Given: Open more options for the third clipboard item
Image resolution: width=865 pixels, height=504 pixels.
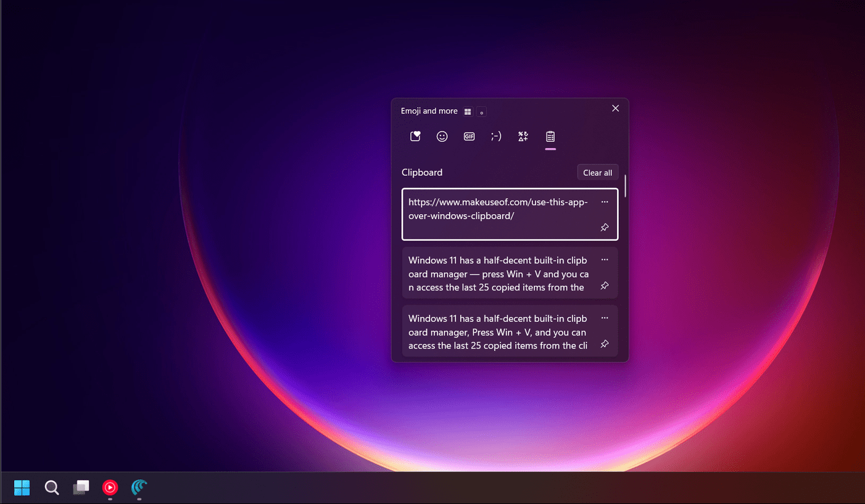Looking at the screenshot, I should 605,318.
